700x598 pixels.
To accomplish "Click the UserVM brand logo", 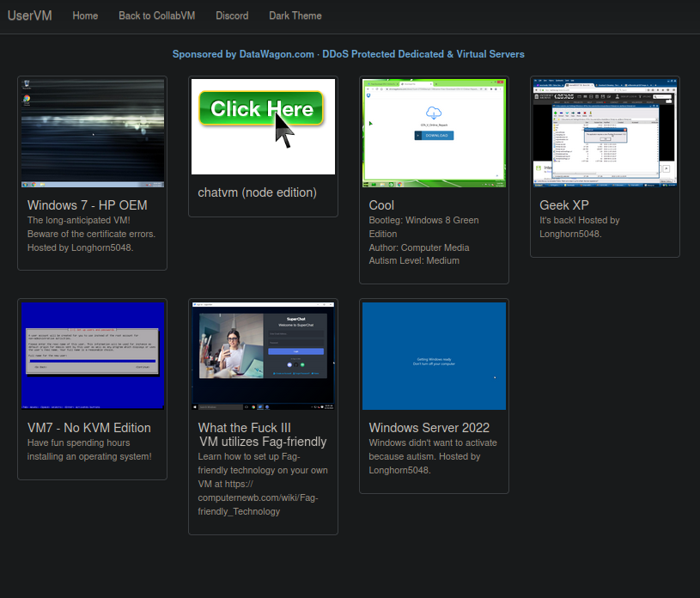I will 29,15.
